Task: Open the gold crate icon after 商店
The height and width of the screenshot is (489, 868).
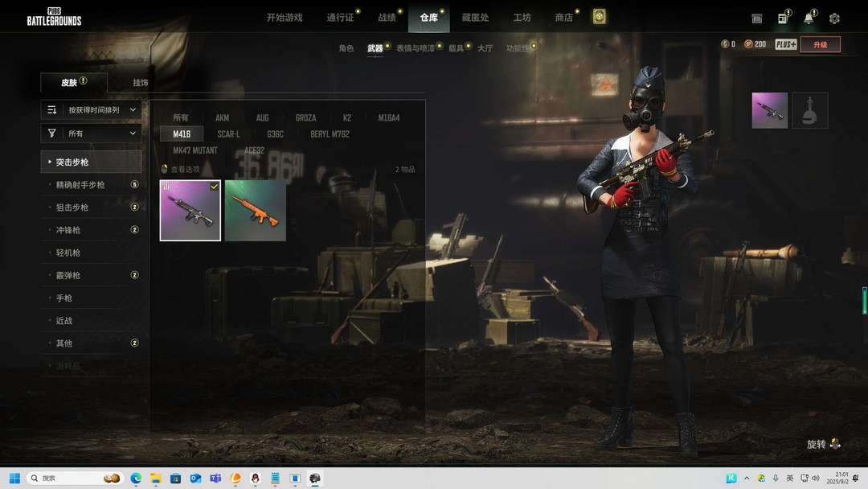Action: click(599, 17)
